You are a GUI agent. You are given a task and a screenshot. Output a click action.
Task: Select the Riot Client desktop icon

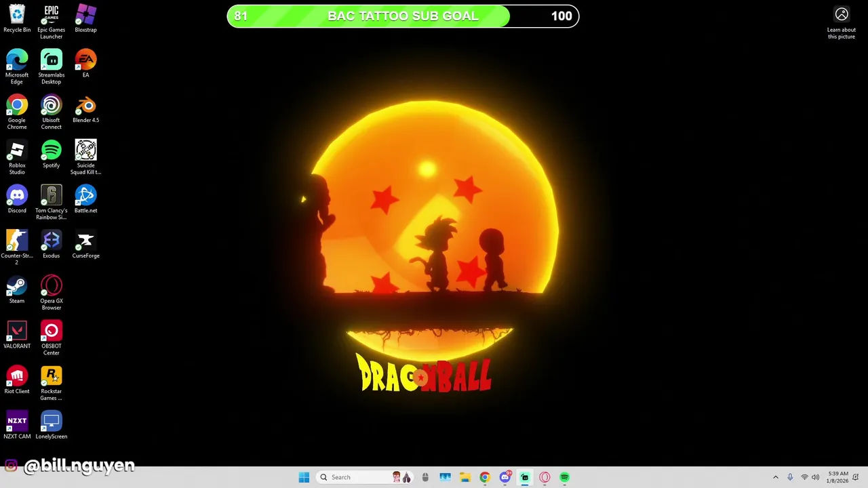17,380
